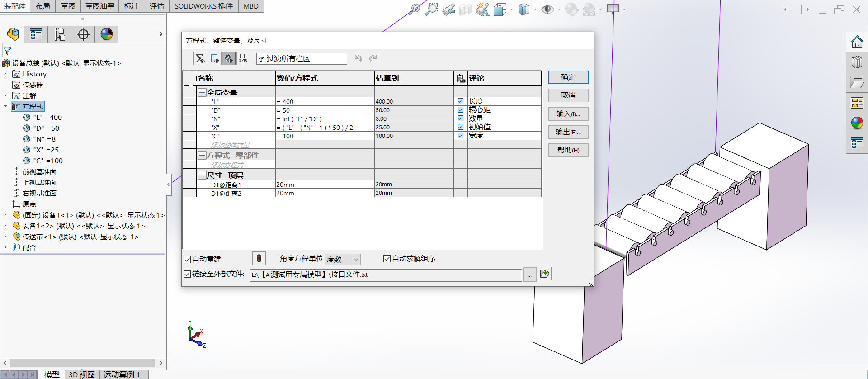Viewport: 868px width, 379px height.
Task: Click the feature tree horizontal scrollbar
Action: click(82, 363)
